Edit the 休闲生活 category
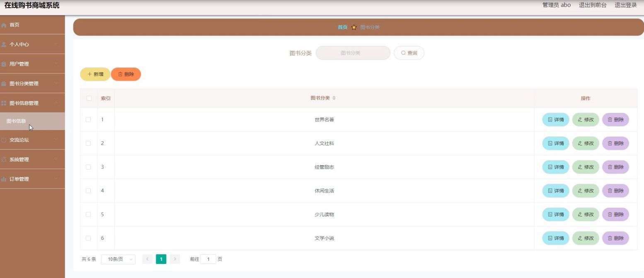 pos(586,191)
